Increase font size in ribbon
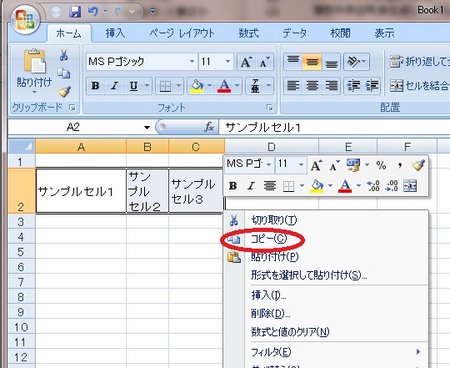The height and width of the screenshot is (368, 450). [246, 62]
